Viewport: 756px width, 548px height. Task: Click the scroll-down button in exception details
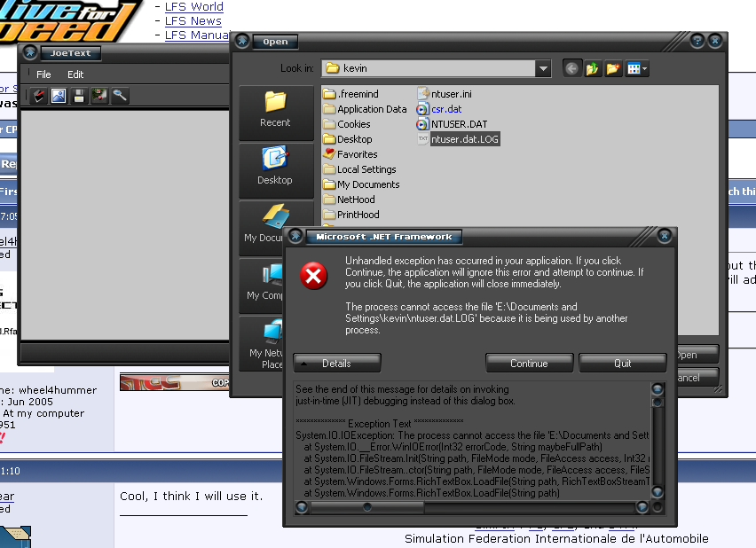click(658, 492)
